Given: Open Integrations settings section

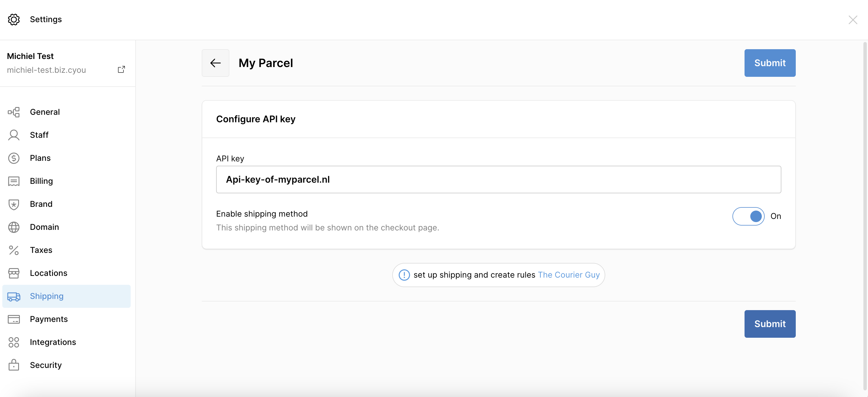Looking at the screenshot, I should point(66,342).
